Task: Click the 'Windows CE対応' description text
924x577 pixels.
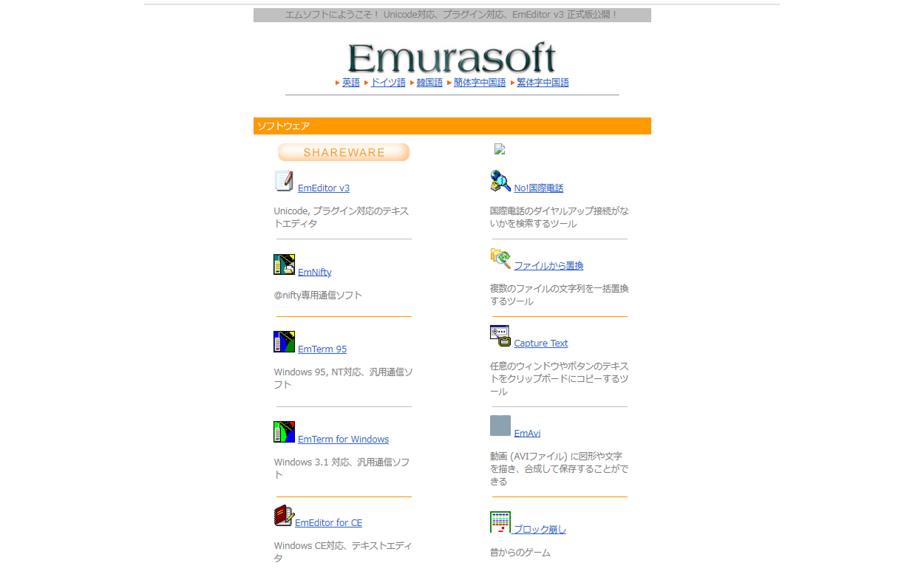Action: click(343, 552)
